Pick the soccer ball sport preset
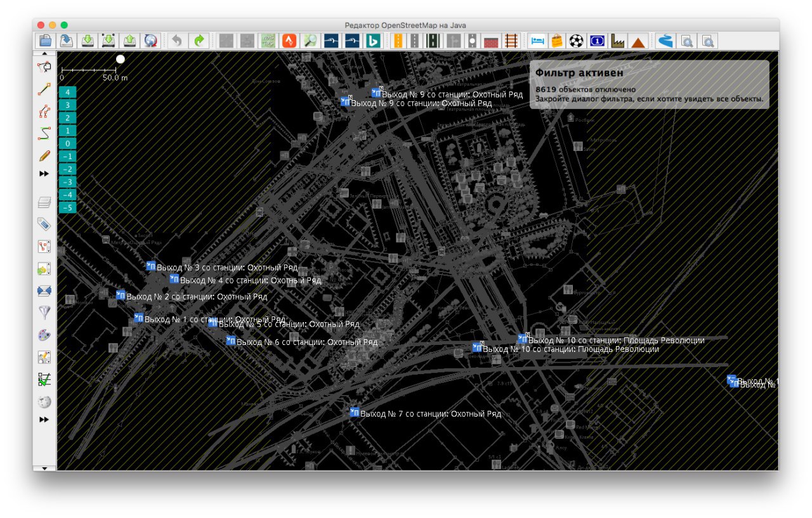Viewport: 812px width, 518px height. coord(576,41)
